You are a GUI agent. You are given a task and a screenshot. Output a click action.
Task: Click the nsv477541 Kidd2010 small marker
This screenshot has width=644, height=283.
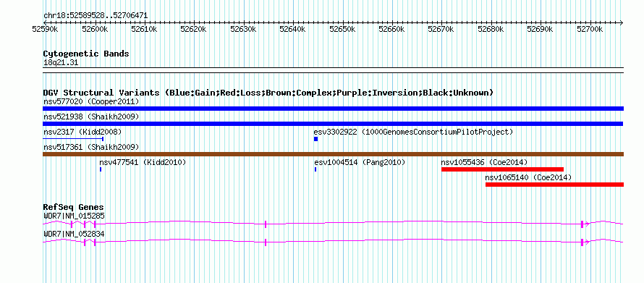click(100, 169)
